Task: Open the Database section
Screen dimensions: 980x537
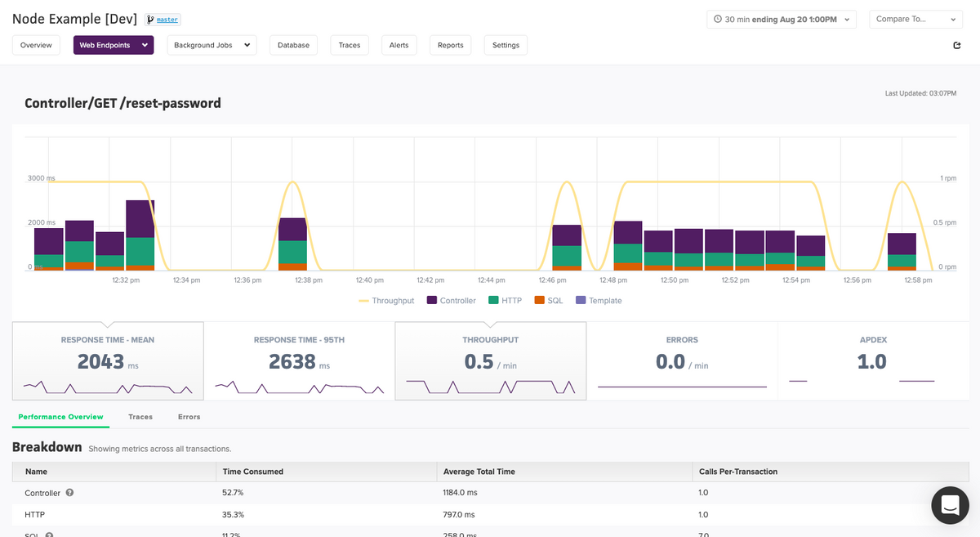Action: pyautogui.click(x=293, y=45)
